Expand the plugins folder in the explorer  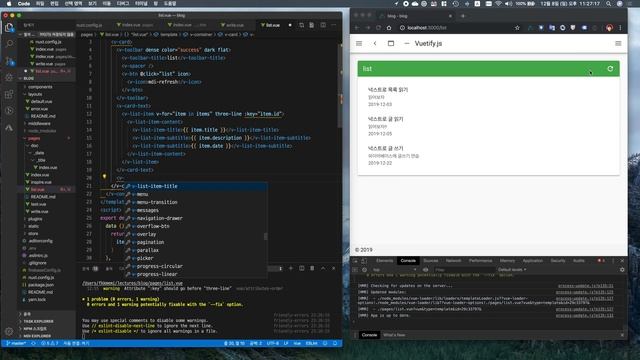tap(35, 219)
